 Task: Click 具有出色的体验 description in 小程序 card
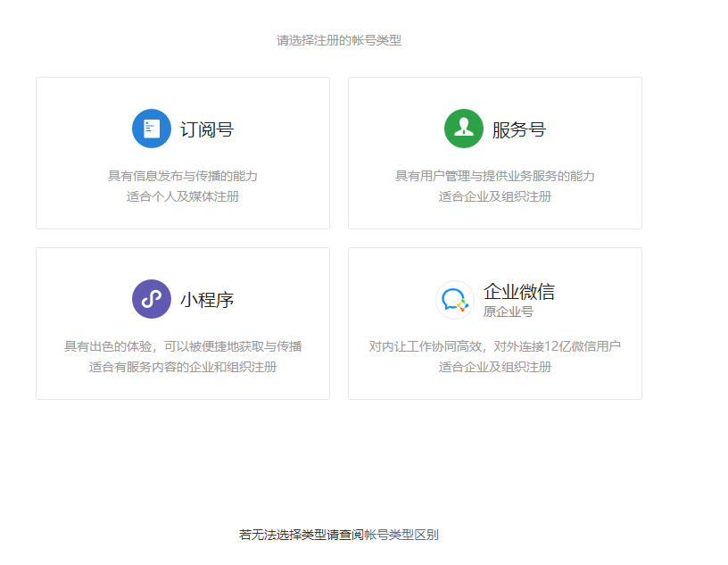[183, 346]
